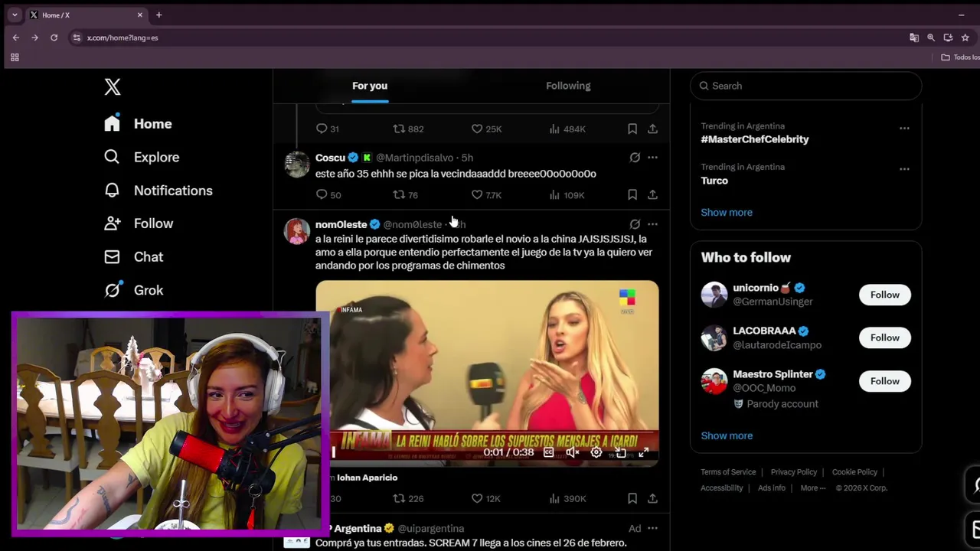Show more trending topics
The image size is (980, 551).
[727, 212]
